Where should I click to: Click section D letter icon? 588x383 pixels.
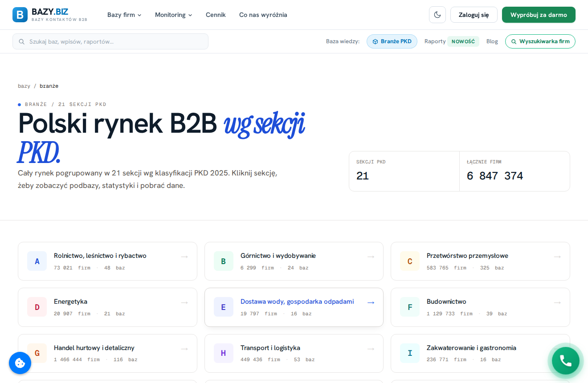(37, 307)
